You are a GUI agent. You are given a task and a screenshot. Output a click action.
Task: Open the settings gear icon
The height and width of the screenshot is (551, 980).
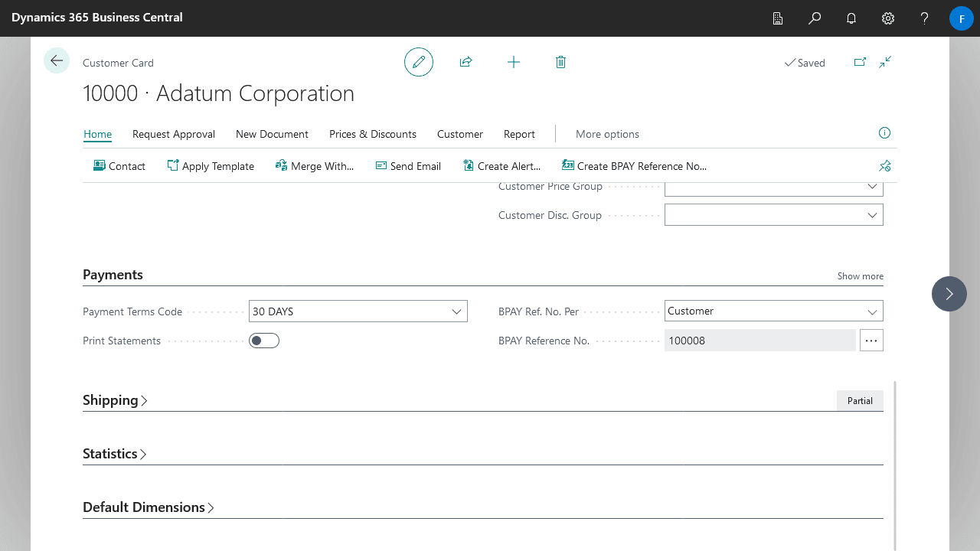888,18
